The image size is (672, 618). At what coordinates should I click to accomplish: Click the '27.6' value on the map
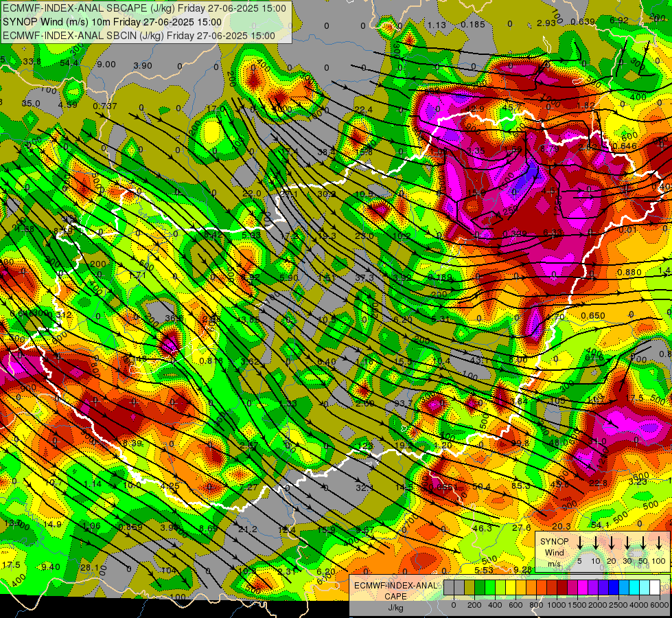point(522,527)
